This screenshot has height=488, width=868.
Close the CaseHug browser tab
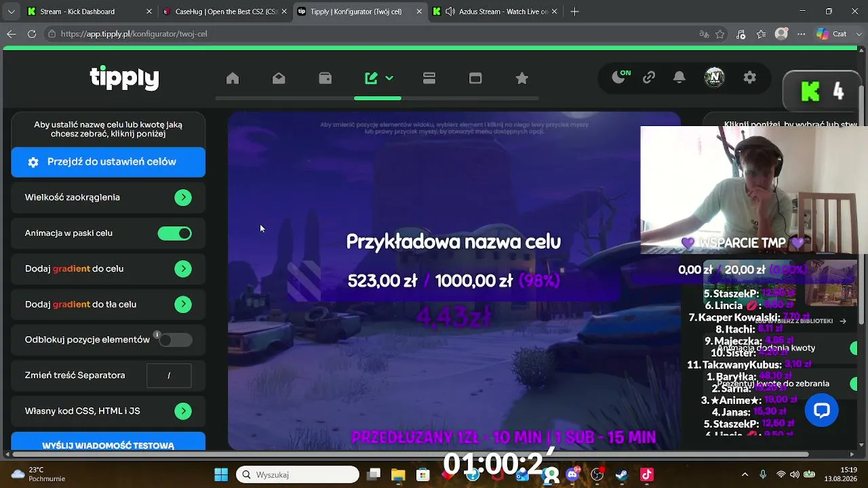click(x=284, y=12)
